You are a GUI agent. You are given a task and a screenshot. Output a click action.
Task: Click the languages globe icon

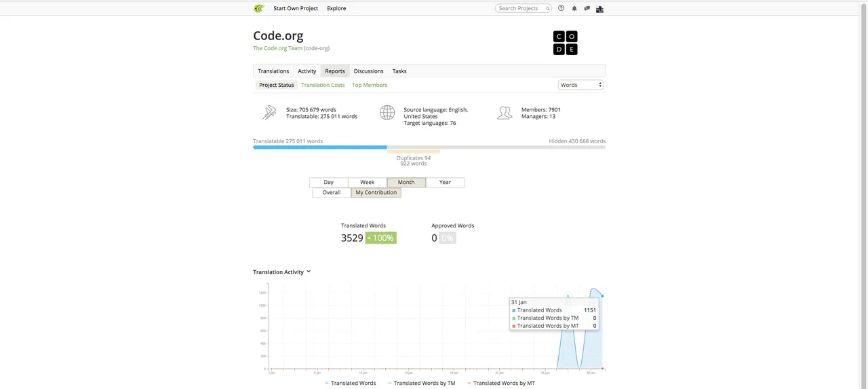tap(387, 113)
